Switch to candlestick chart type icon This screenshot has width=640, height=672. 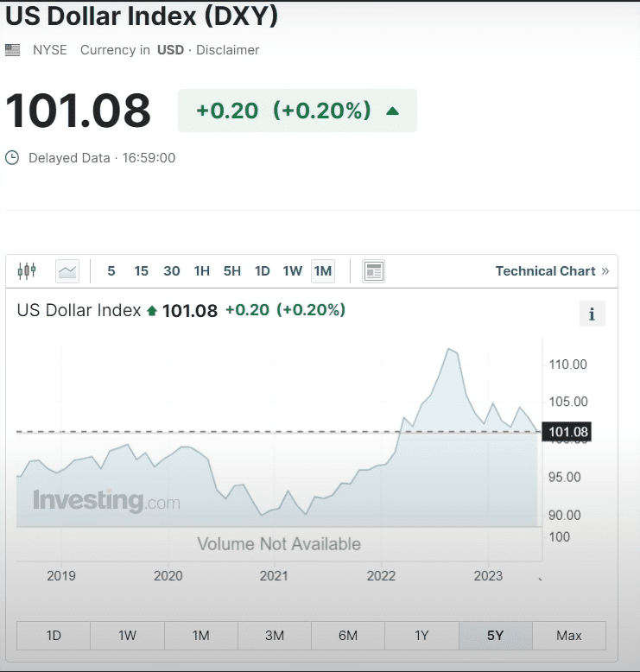27,271
